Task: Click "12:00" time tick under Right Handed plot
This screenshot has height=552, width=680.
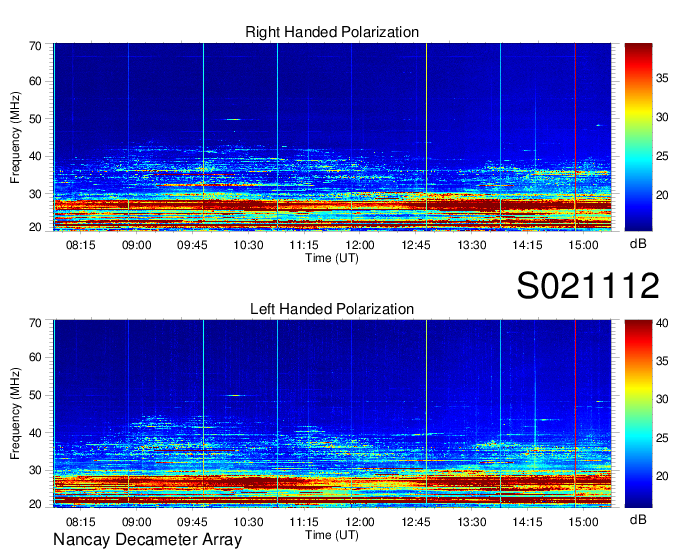Action: [x=360, y=245]
